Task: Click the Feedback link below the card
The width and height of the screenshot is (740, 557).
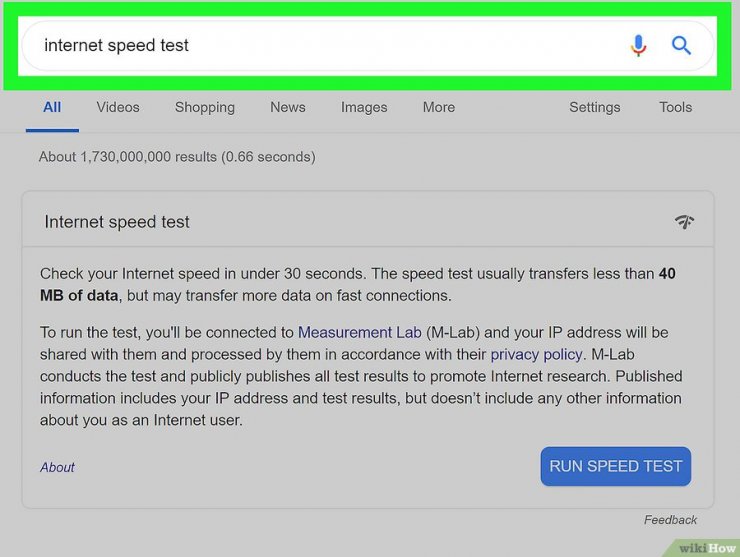Action: point(670,520)
